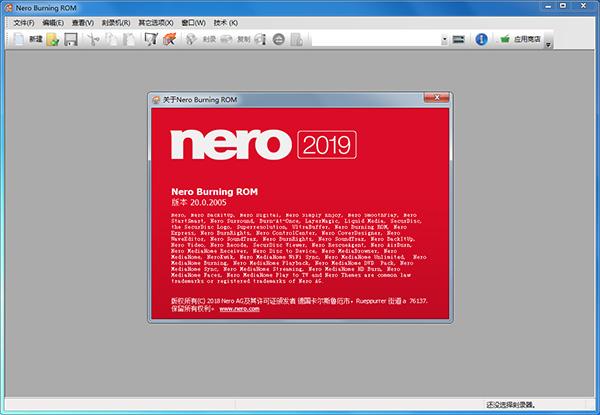Open the 刻录机(R) menu
Screen dimensions: 600x415
(116, 23)
